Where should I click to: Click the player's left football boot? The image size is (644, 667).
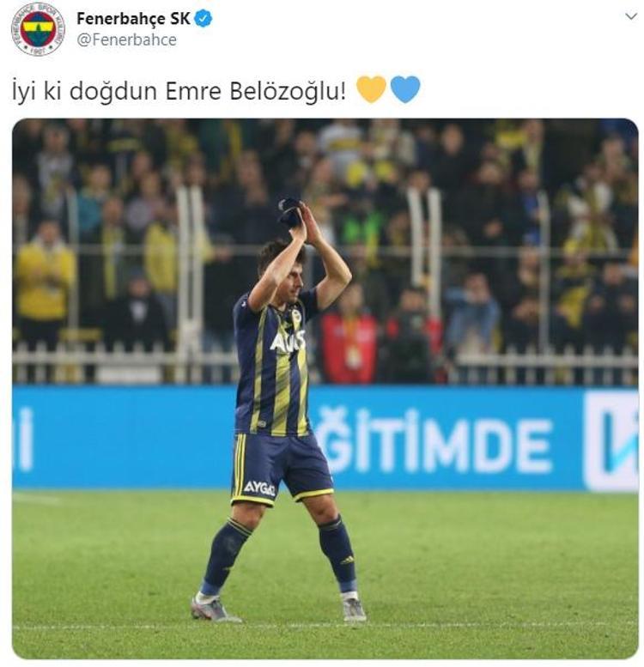click(355, 608)
